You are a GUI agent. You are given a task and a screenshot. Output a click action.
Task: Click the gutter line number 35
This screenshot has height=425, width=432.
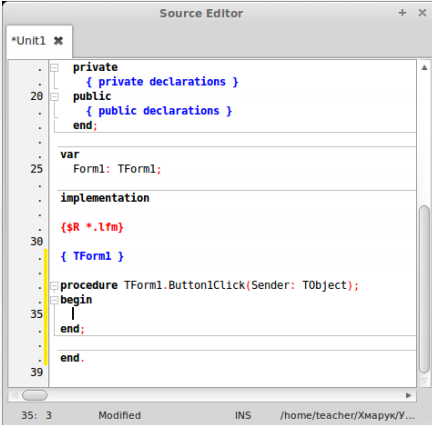tap(37, 314)
